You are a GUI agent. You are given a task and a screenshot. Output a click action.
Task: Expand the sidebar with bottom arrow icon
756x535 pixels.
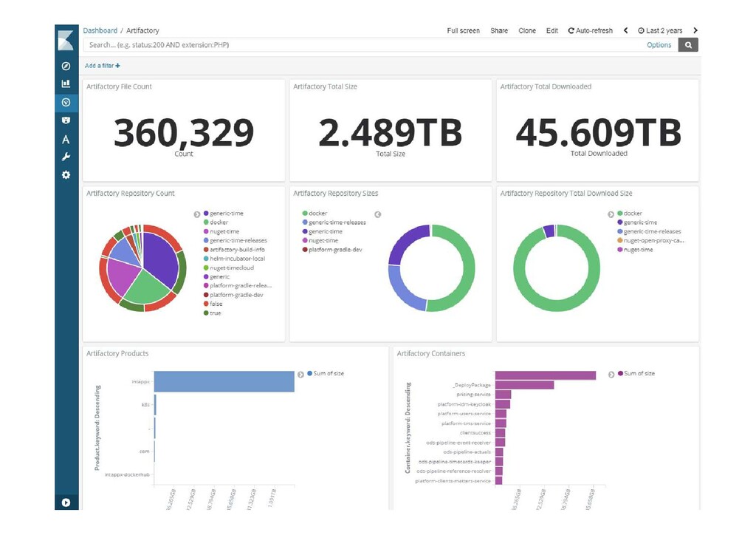tap(66, 502)
